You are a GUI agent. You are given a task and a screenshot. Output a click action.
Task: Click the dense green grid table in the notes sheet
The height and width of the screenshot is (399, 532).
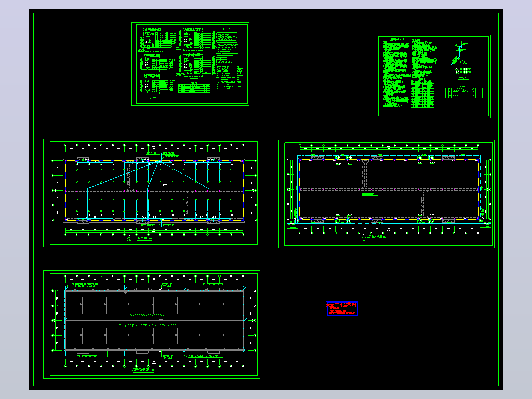[x=422, y=94]
